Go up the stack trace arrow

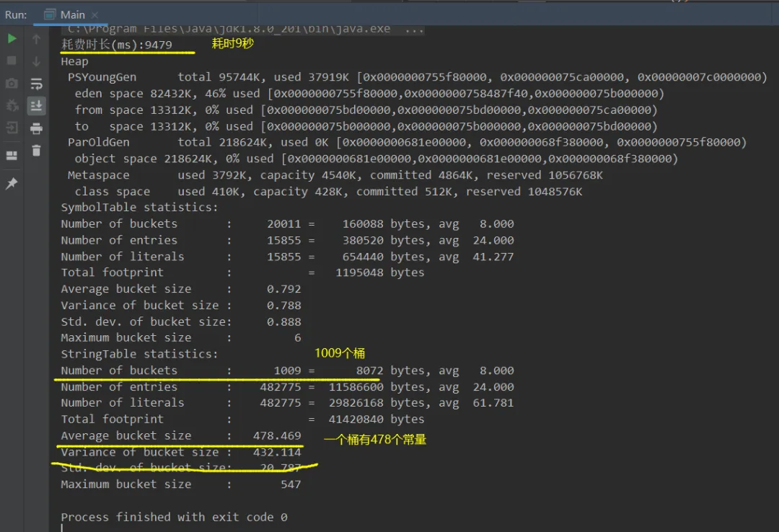click(x=36, y=39)
